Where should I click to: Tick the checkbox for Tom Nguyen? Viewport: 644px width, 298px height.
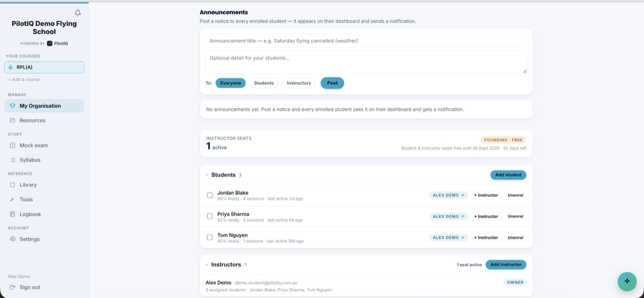(210, 238)
